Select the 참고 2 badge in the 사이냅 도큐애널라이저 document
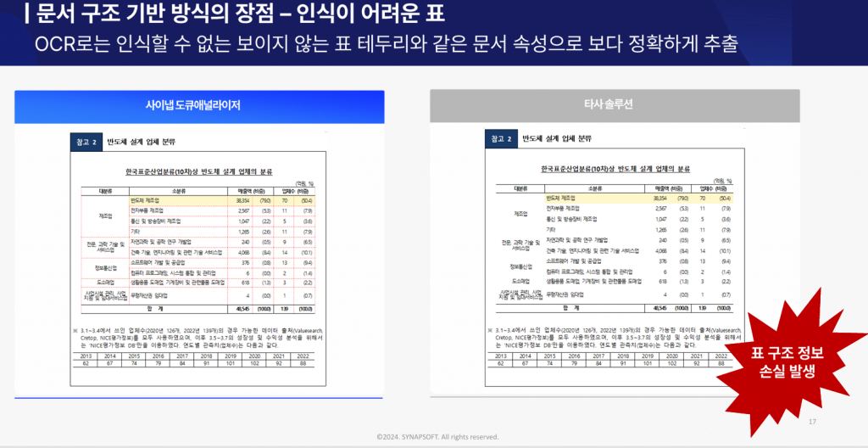Screen dimensions: 868x448 86,141
